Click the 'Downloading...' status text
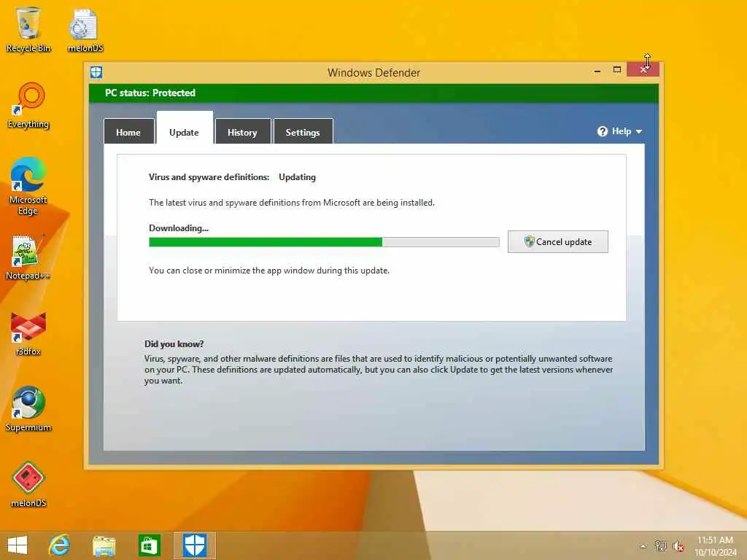Viewport: 747px width, 560px height. tap(179, 228)
